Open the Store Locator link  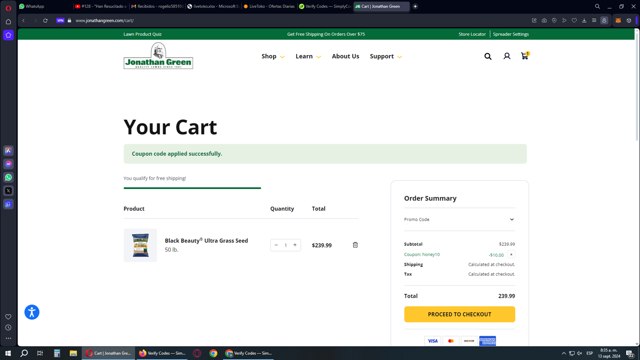pyautogui.click(x=472, y=34)
